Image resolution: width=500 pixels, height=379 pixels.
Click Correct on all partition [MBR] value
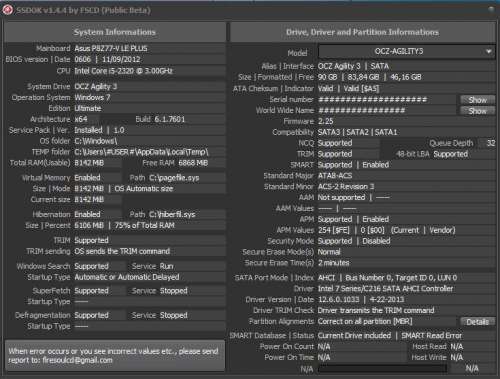point(365,322)
